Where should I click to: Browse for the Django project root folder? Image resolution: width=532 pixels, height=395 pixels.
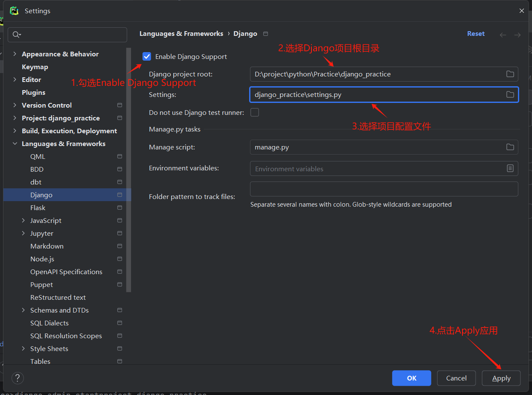coord(510,74)
